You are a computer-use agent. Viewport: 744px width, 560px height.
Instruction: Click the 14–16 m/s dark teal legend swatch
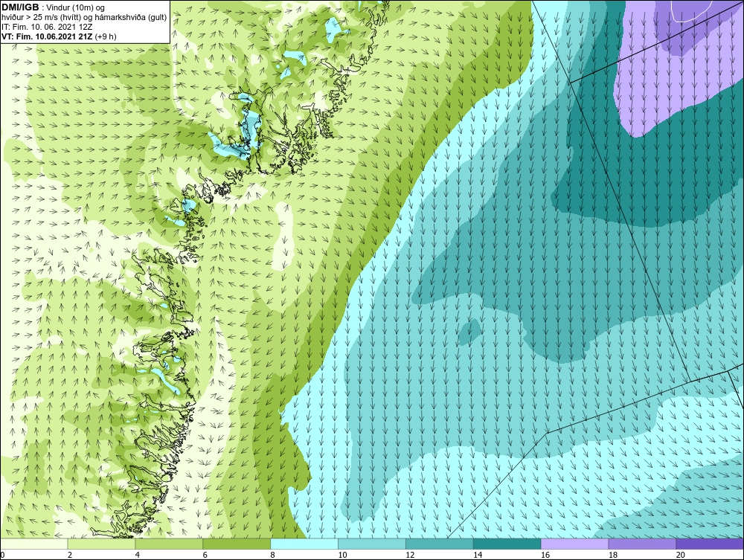(507, 544)
